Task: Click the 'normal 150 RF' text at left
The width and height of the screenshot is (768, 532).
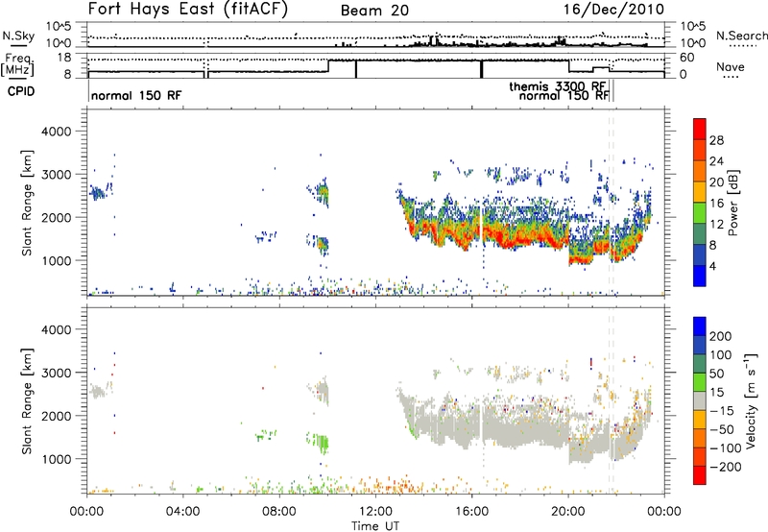Action: (136, 95)
